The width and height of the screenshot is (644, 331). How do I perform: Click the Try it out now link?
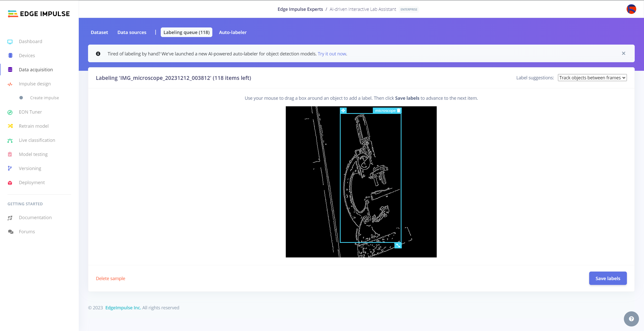click(x=332, y=54)
